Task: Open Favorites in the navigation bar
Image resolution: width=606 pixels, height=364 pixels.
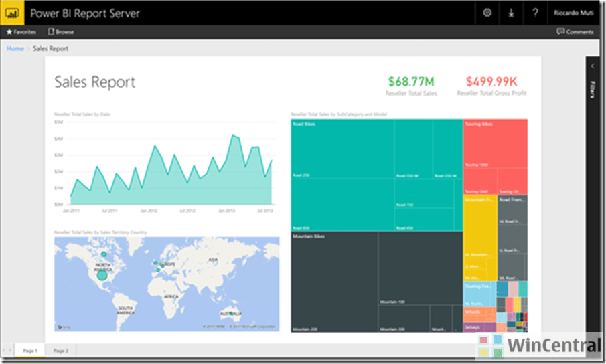Action: coord(21,32)
